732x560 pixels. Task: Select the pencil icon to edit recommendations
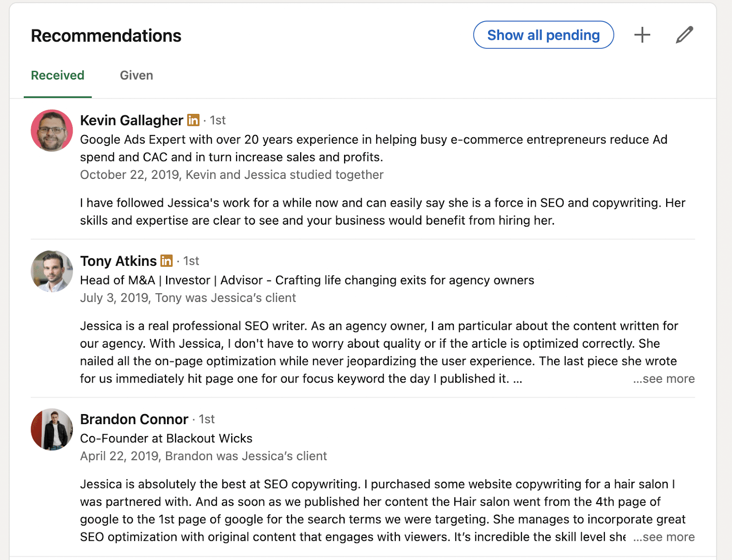click(684, 34)
